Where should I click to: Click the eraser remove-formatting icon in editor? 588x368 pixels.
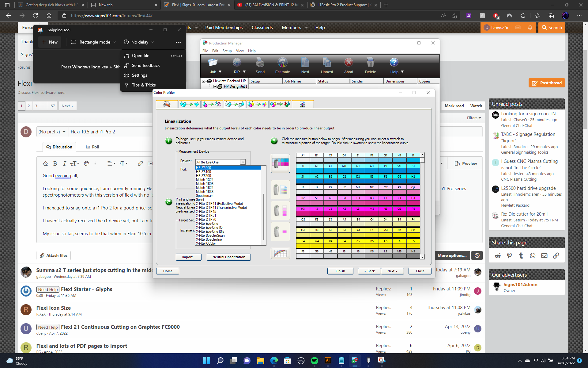pos(45,163)
